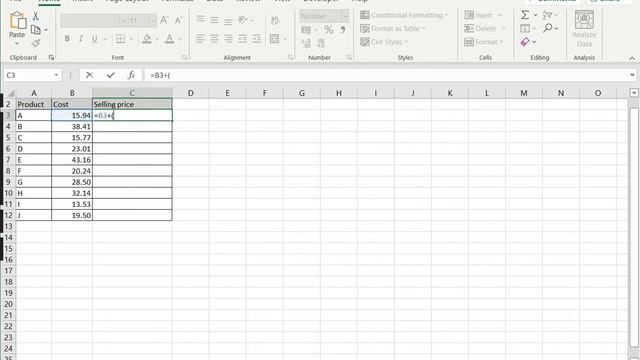Screen dimensions: 640x360
Task: Open Number format dialog launcher
Action: (349, 58)
